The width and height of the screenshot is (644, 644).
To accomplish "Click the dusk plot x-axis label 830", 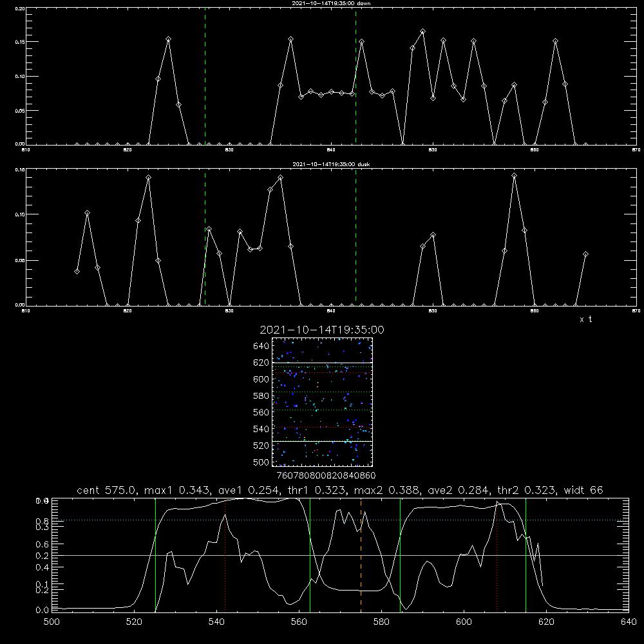I will (x=229, y=311).
